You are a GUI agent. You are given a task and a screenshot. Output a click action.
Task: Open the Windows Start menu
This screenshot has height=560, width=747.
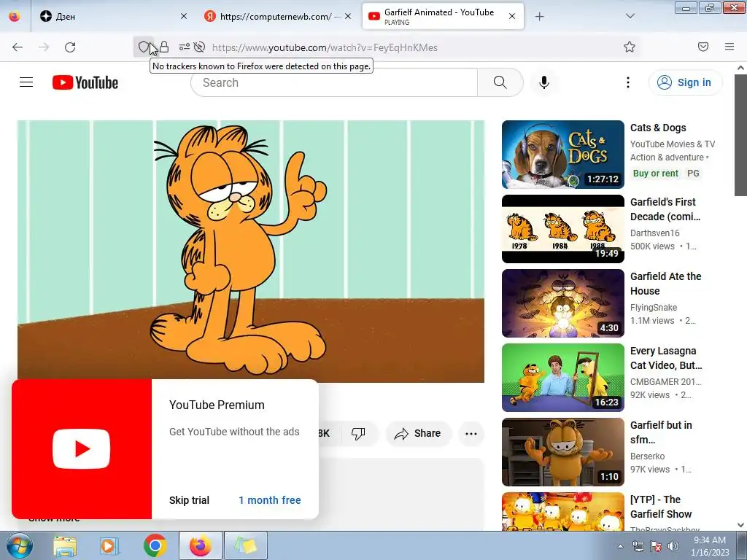tap(19, 545)
